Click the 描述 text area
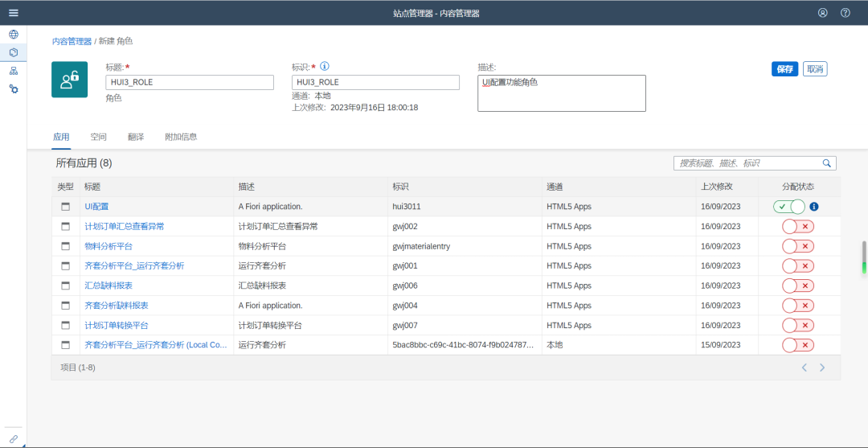Screen dimensions: 868x448 point(562,93)
